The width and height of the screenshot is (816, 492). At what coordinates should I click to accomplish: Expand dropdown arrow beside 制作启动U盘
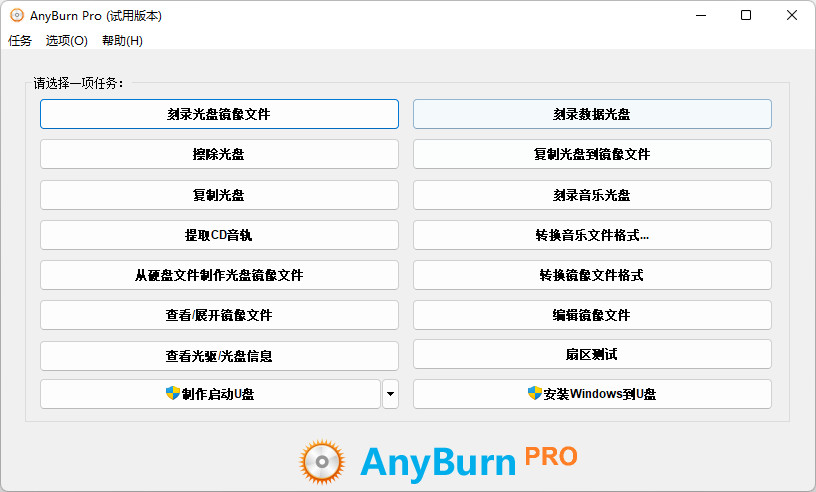coord(390,394)
